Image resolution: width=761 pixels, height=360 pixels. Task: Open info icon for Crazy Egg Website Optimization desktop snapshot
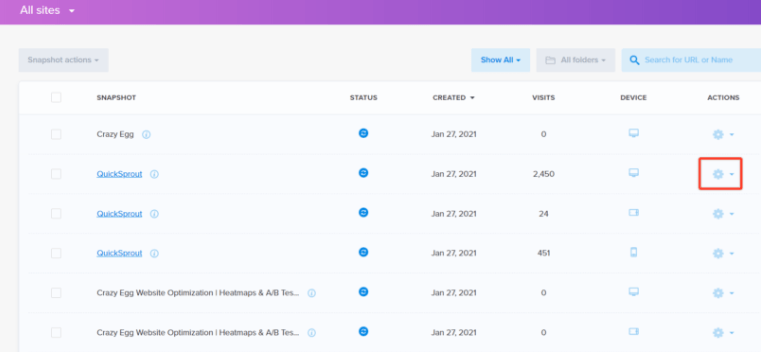tap(312, 293)
